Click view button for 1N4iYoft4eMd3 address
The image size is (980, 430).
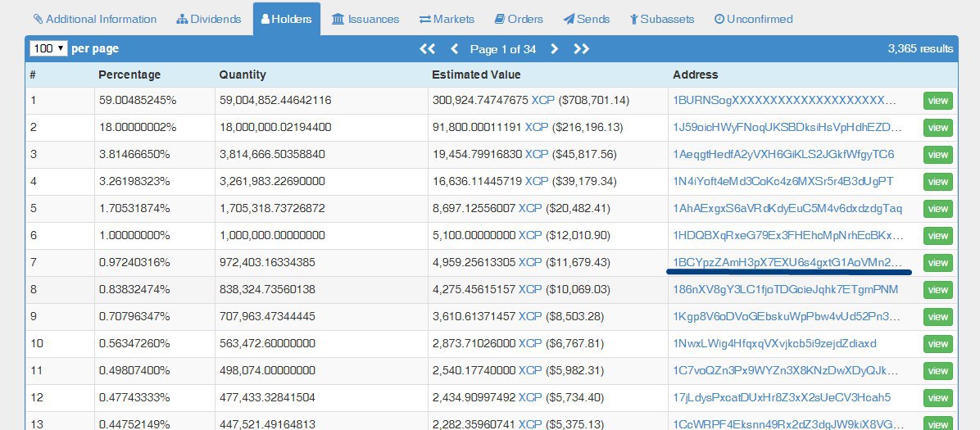937,182
